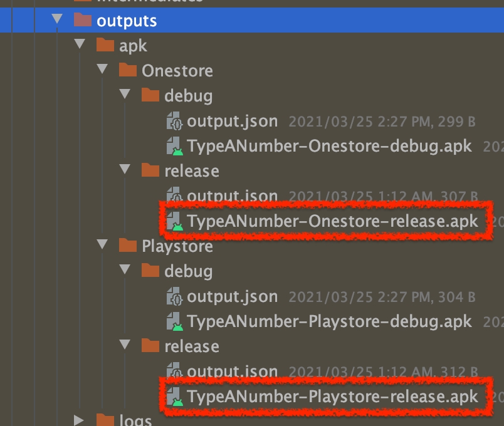Select the Onestore release folder label

pos(191,171)
